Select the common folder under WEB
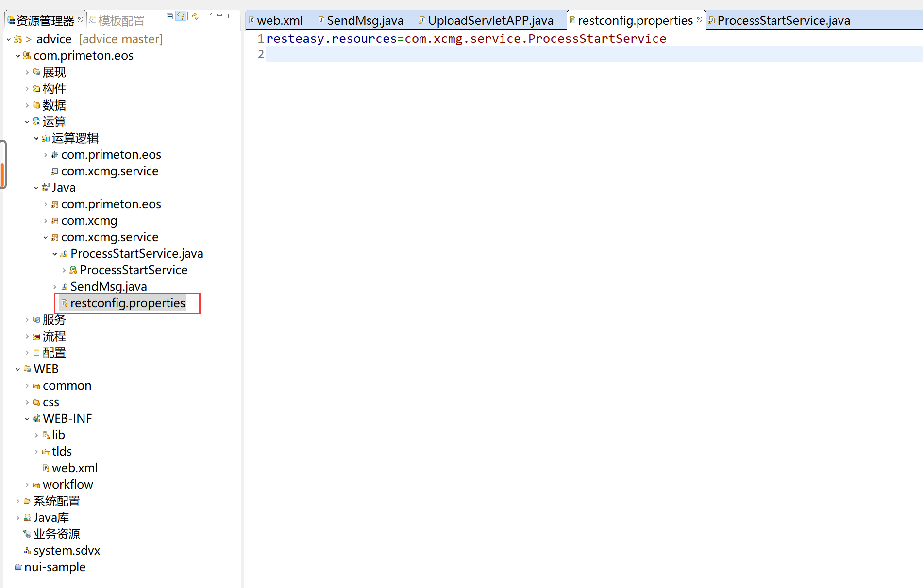This screenshot has width=923, height=588. (x=67, y=386)
